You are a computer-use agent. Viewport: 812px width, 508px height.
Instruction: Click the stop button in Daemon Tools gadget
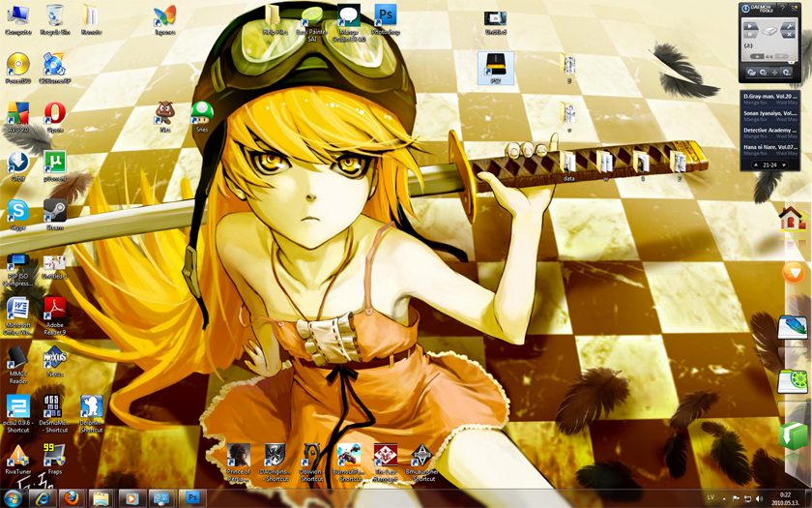[749, 34]
